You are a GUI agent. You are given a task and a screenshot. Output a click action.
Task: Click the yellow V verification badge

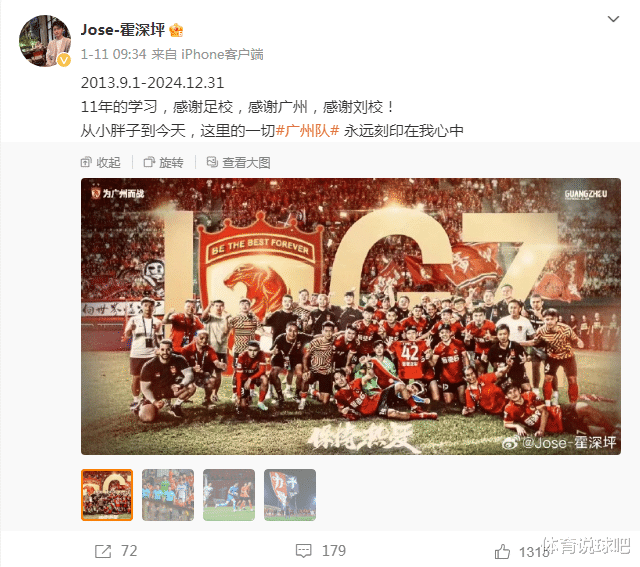[x=64, y=60]
